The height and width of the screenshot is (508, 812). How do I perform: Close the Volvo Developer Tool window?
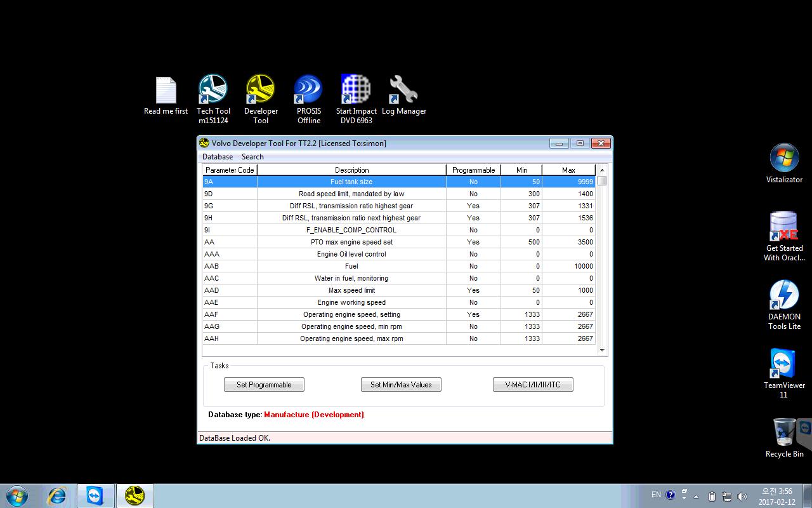click(x=600, y=144)
